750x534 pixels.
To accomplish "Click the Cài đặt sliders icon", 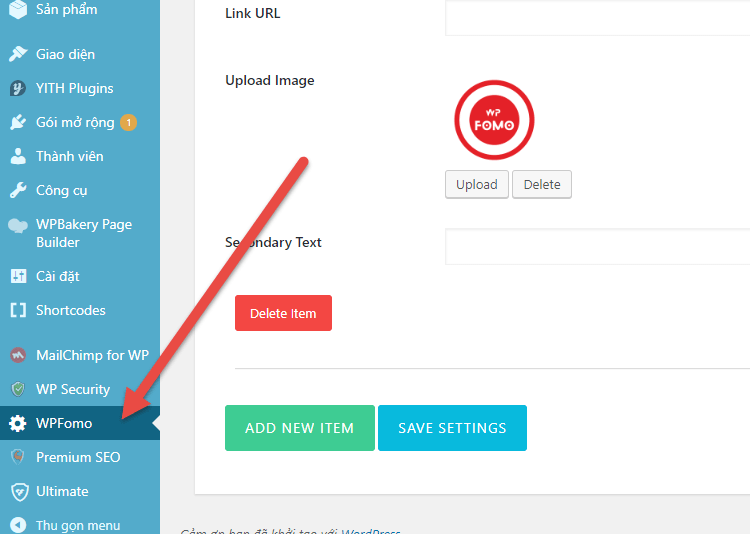I will (18, 276).
